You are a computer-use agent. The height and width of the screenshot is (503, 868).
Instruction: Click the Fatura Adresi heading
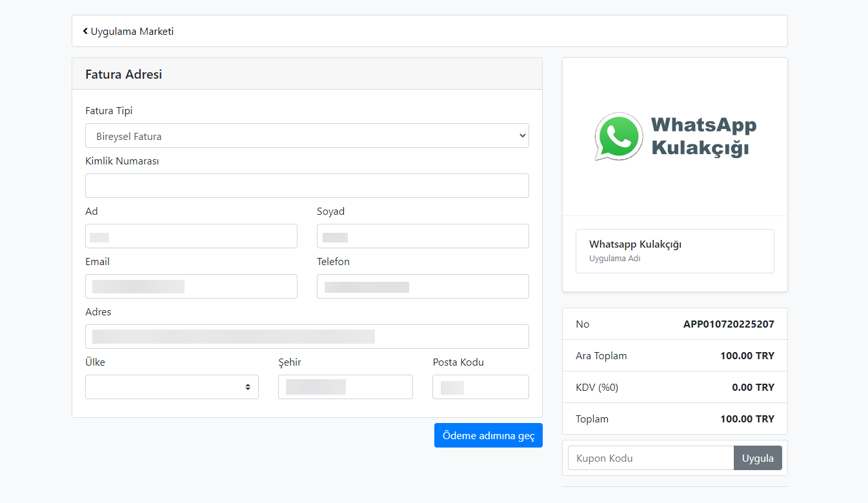tap(123, 74)
